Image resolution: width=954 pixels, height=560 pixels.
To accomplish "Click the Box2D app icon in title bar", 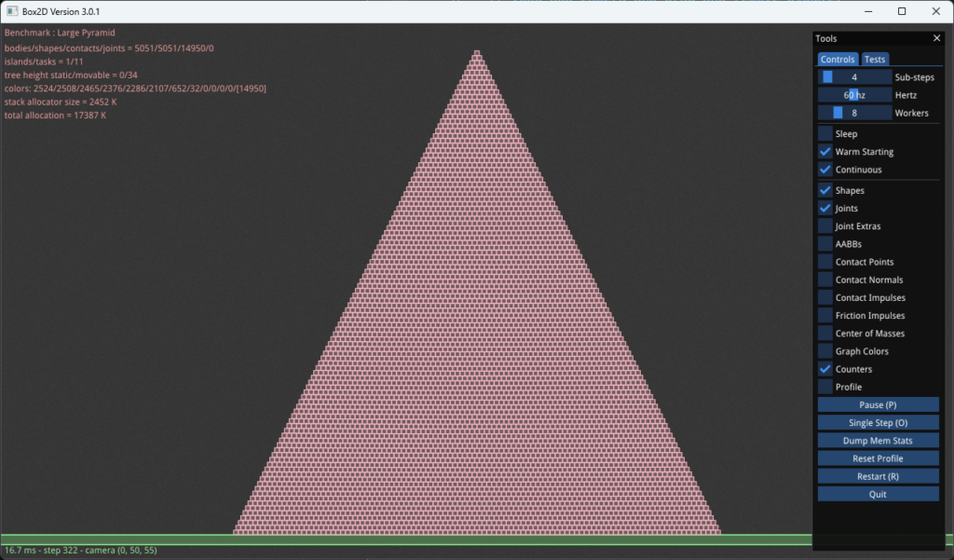I will coord(13,11).
